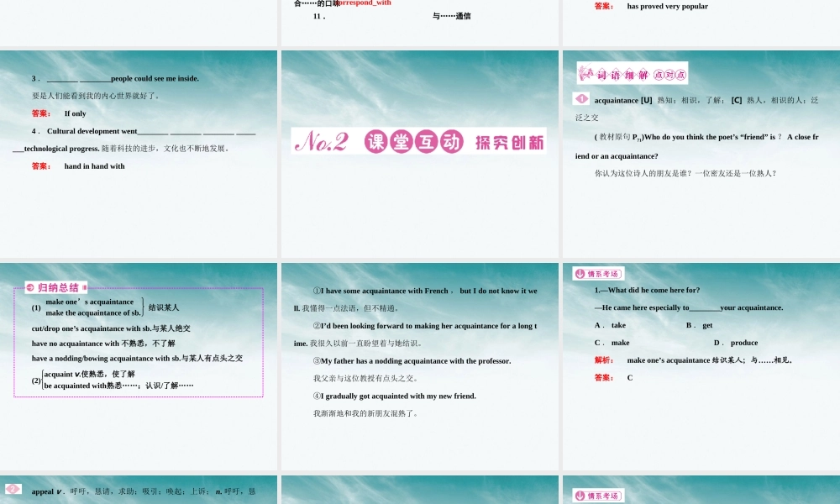Click the answer 'If only'
The width and height of the screenshot is (840, 504).
[x=75, y=113]
